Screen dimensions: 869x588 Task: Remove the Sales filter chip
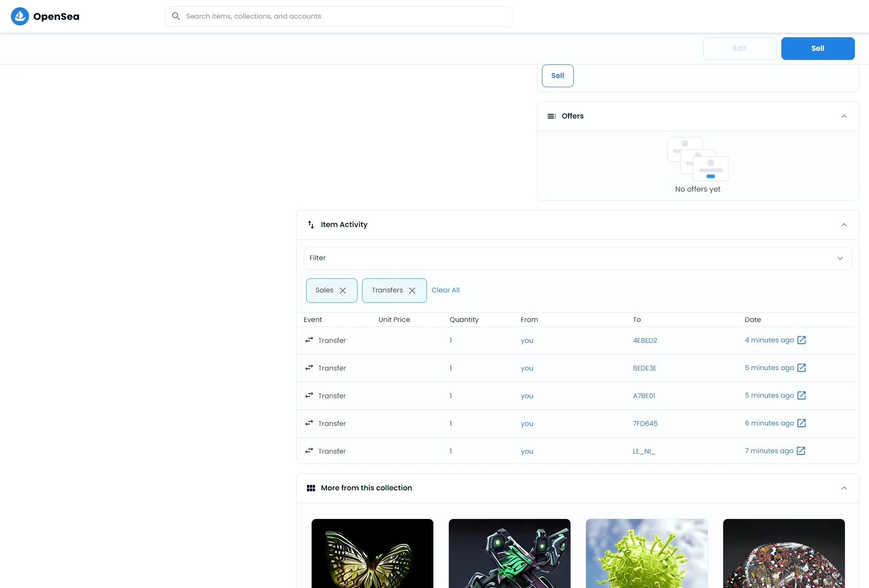coord(343,291)
